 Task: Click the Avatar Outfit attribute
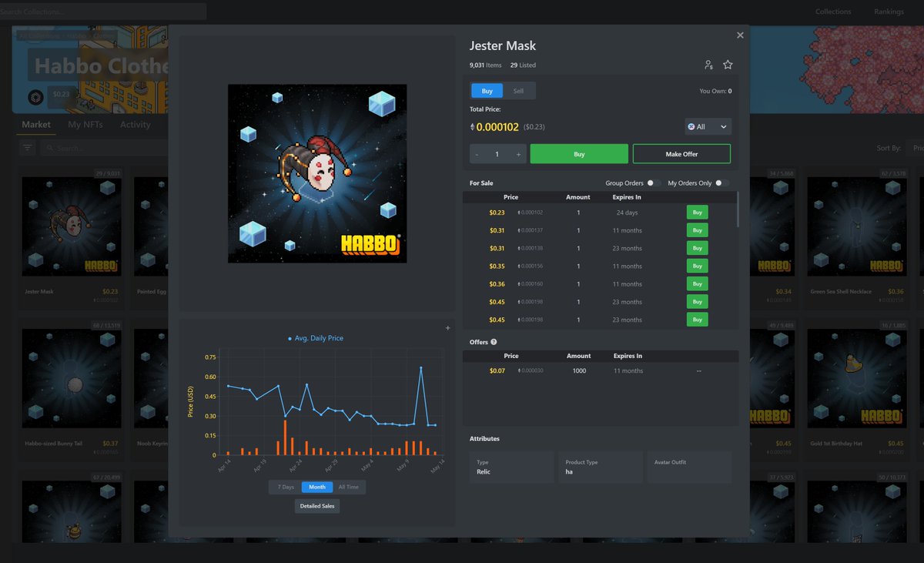click(x=689, y=467)
